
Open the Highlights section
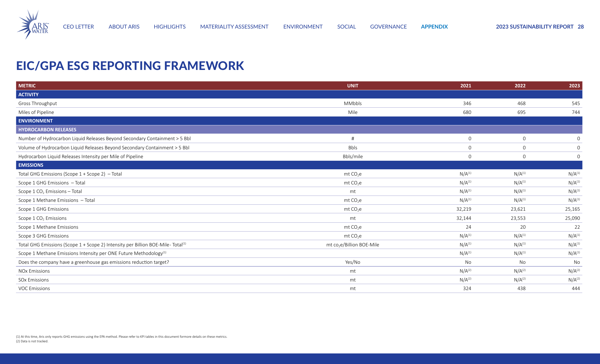tap(170, 27)
